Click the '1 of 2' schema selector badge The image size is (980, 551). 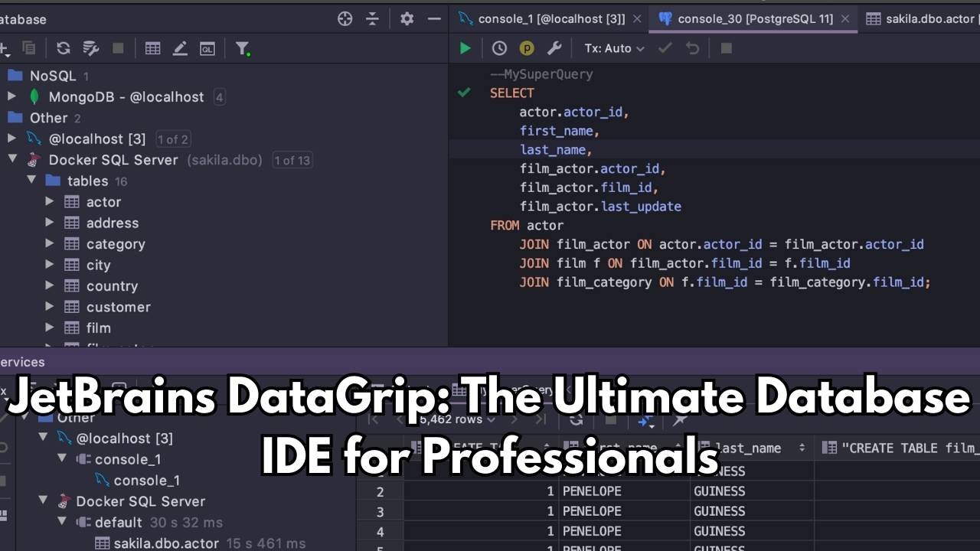(x=173, y=139)
